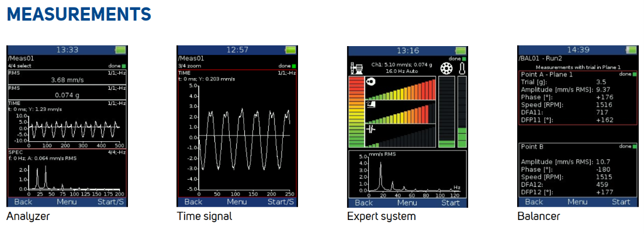The width and height of the screenshot is (644, 234).
Task: Click the green done indicator on Time signal screen
Action: pos(293,65)
